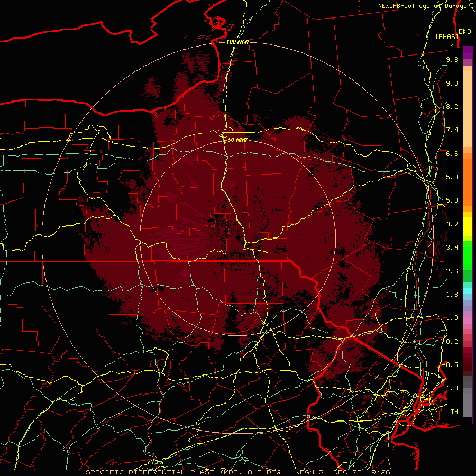
Task: Click the 5.0 legend value
Action: [x=452, y=200]
